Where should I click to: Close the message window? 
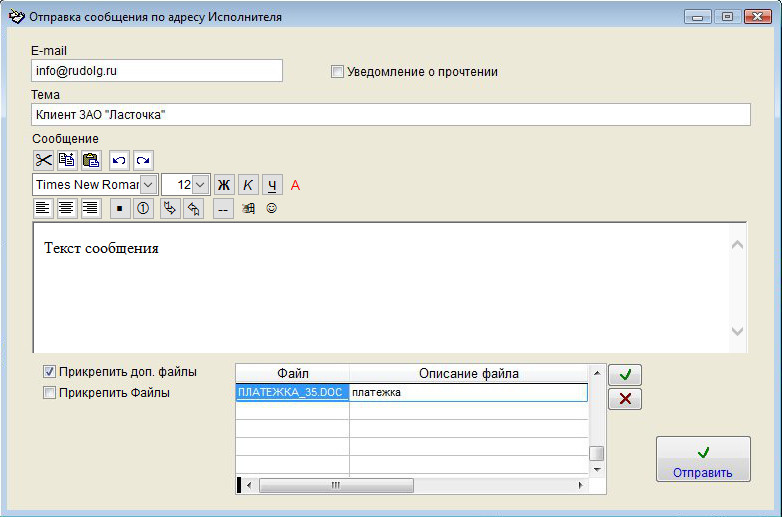(758, 17)
